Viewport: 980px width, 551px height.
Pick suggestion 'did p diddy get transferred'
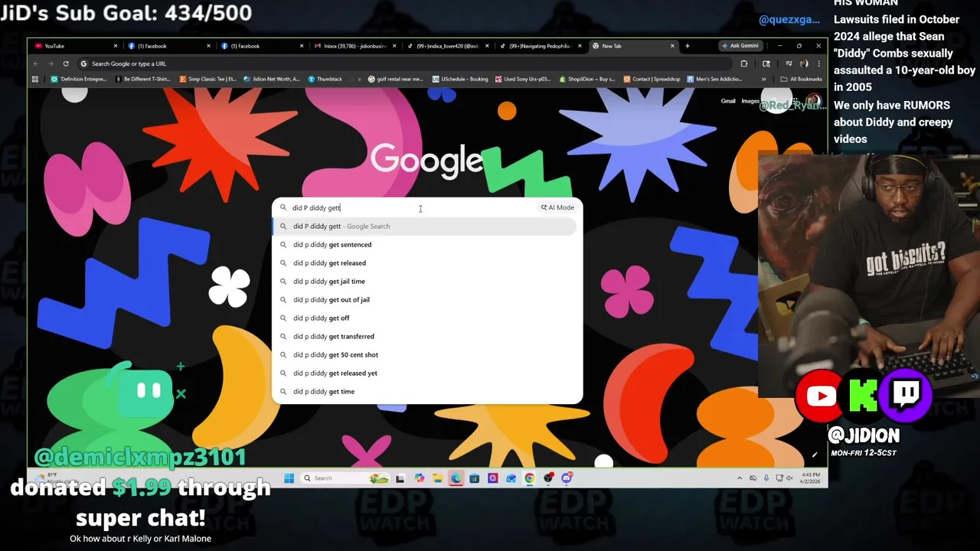426,336
